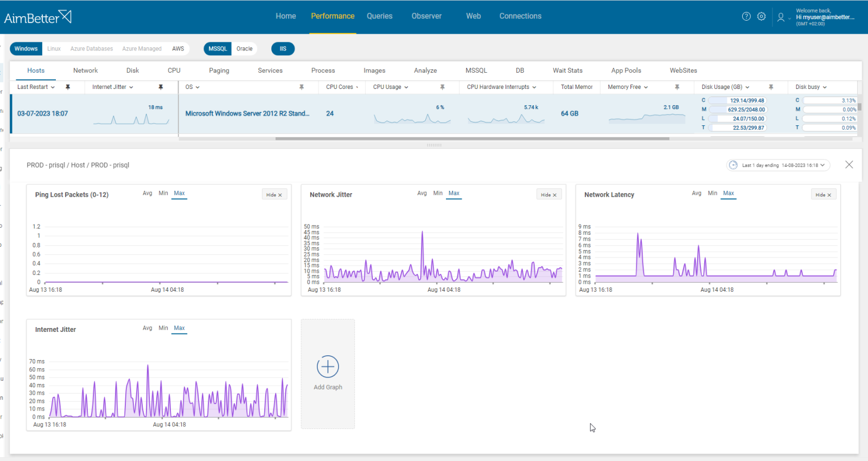Expand the Memory Free column dropdown
The width and height of the screenshot is (868, 461).
click(x=646, y=87)
